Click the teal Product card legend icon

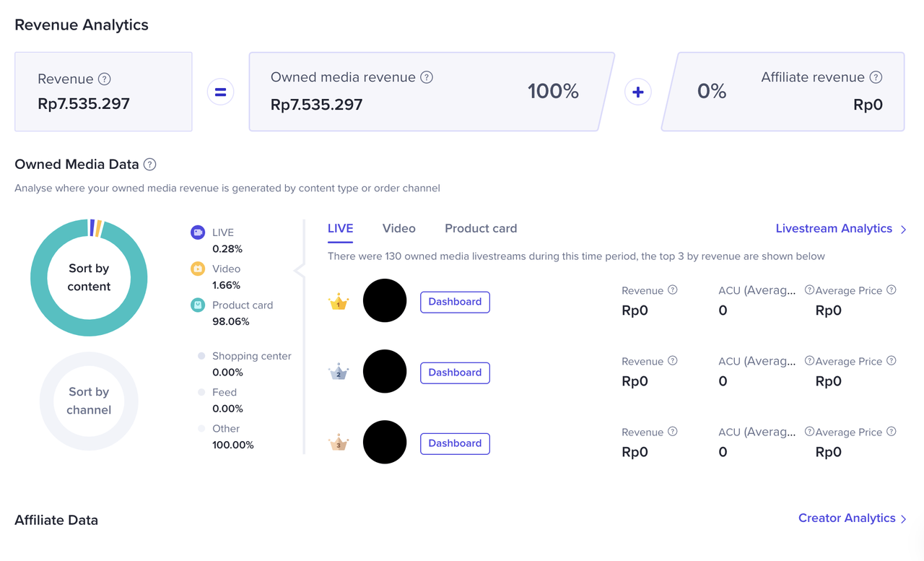(197, 305)
